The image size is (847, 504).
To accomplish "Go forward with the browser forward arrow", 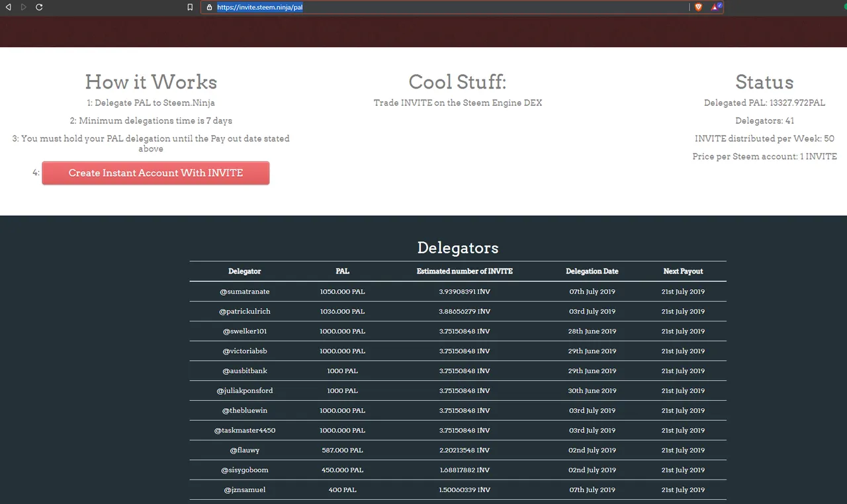I will point(24,7).
